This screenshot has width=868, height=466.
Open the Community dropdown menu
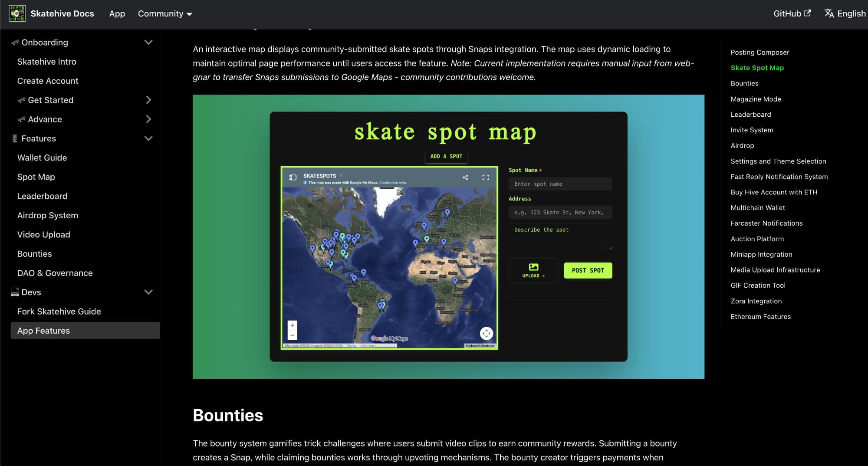(165, 13)
